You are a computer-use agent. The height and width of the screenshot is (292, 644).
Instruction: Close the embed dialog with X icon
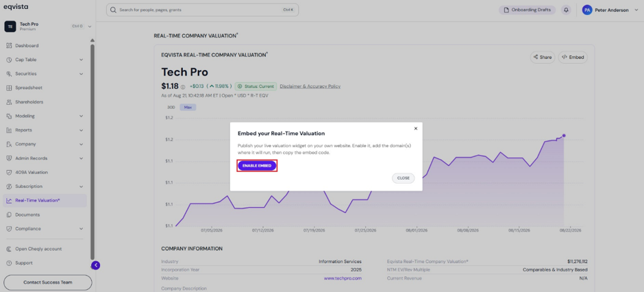pos(416,129)
